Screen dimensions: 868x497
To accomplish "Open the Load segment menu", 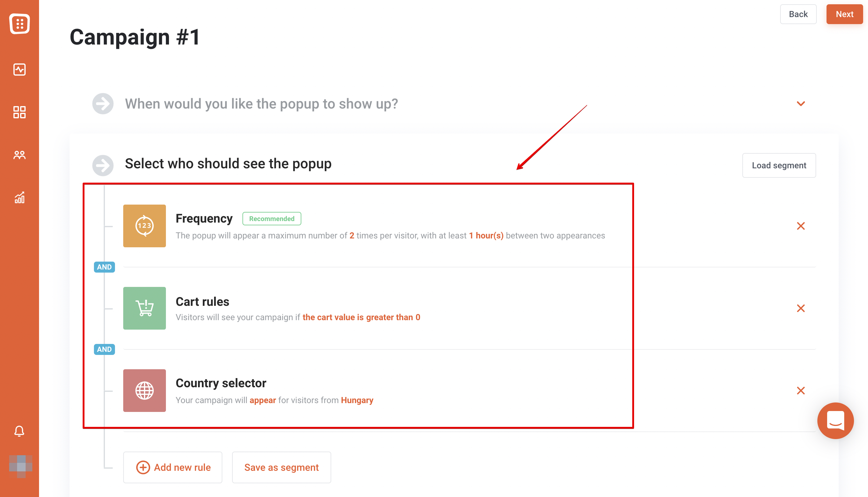I will tap(779, 165).
